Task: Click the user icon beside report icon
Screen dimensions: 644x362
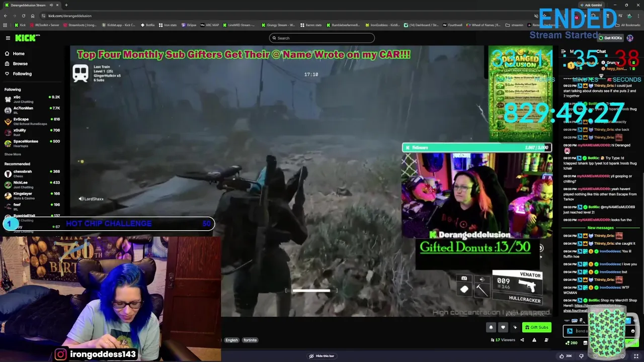Action: pyautogui.click(x=546, y=340)
